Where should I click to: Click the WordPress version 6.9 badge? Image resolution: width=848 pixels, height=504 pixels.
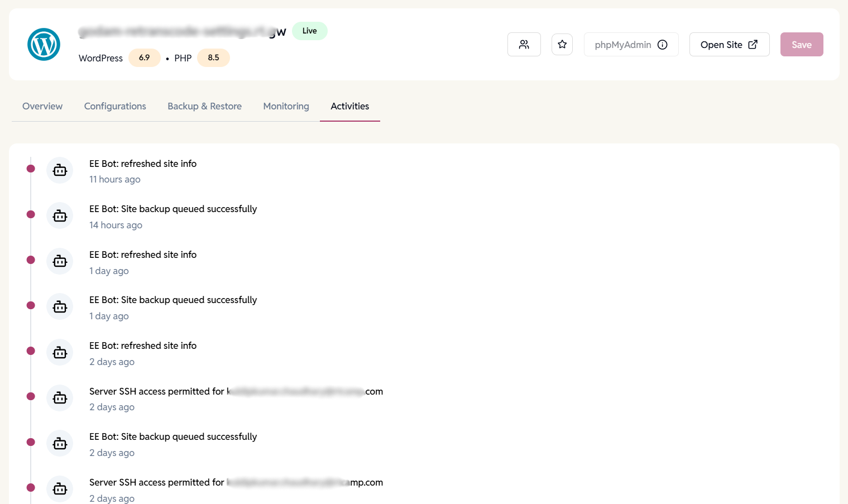tap(145, 57)
